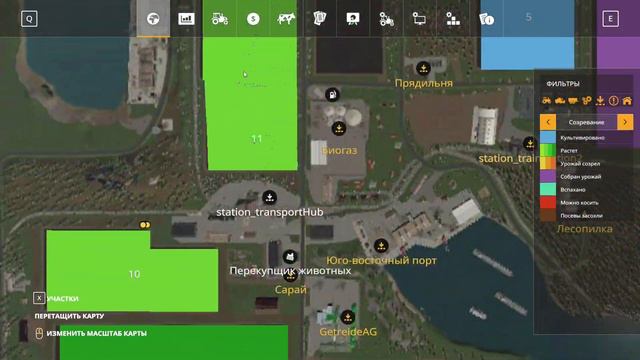640x360 pixels.
Task: Open the monitor settings tab
Action: coord(419,19)
